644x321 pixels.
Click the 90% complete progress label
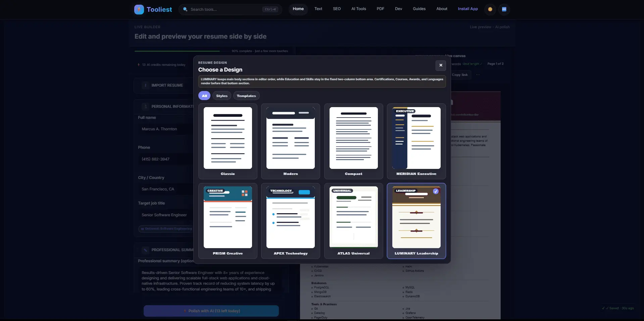click(260, 51)
